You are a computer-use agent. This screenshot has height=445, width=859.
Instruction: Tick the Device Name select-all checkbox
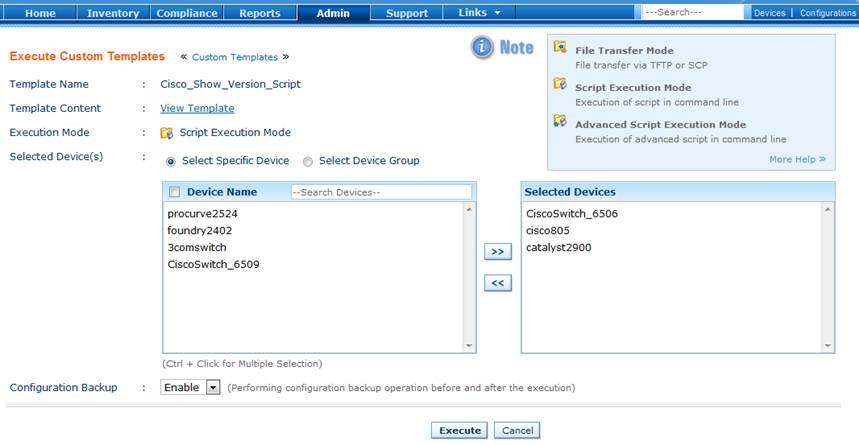tap(175, 192)
